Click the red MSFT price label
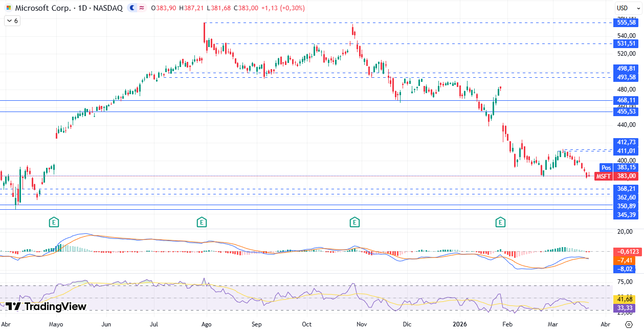This screenshot has width=644, height=331. [604, 176]
